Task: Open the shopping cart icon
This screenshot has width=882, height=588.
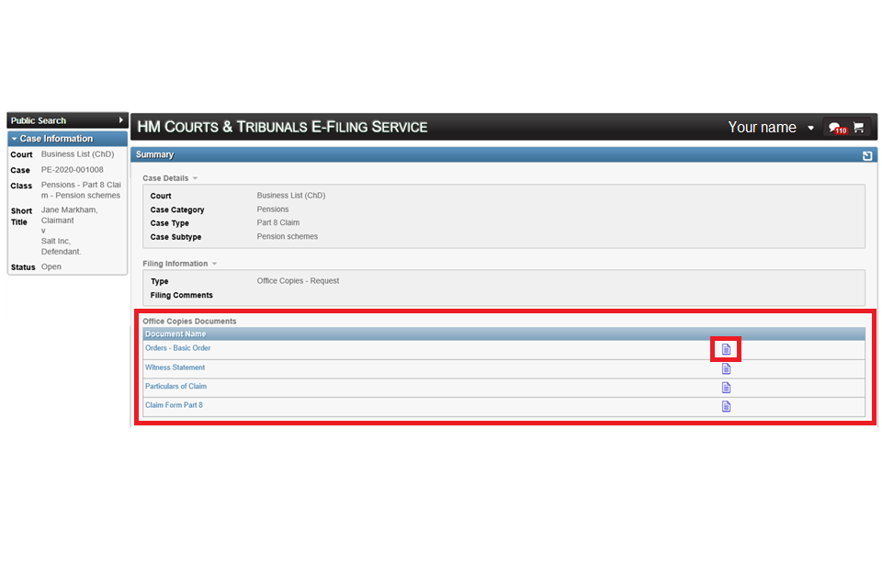Action: point(858,127)
